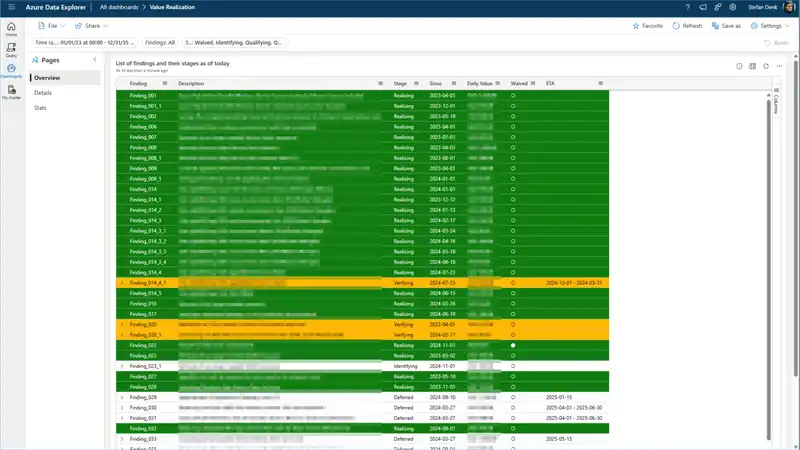Toggle the Waived radio for Finding_022
Viewport: 800px width, 450px height.
[x=513, y=345]
